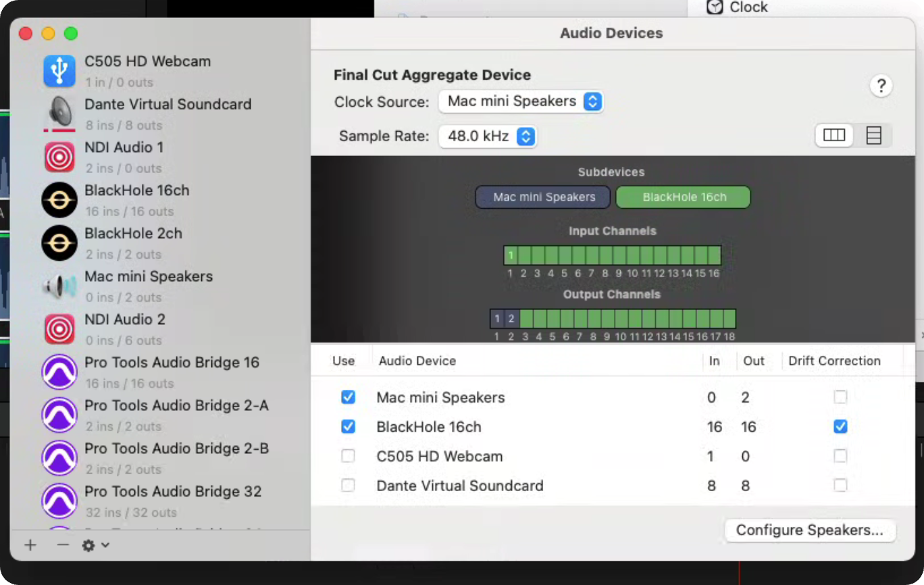
Task: Open the Sample Rate dropdown
Action: click(x=488, y=136)
